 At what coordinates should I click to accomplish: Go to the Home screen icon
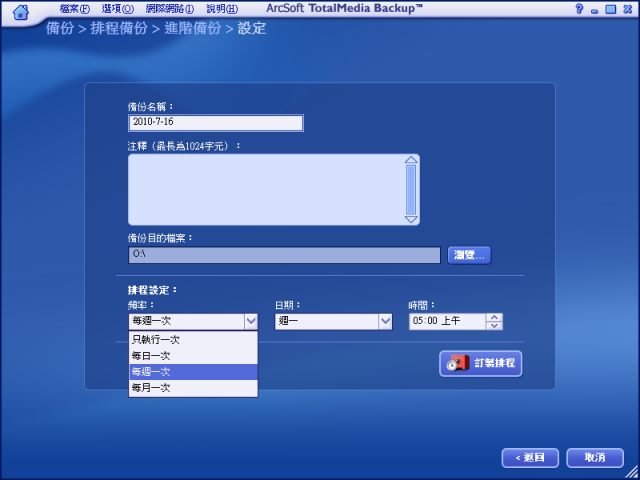pos(20,12)
